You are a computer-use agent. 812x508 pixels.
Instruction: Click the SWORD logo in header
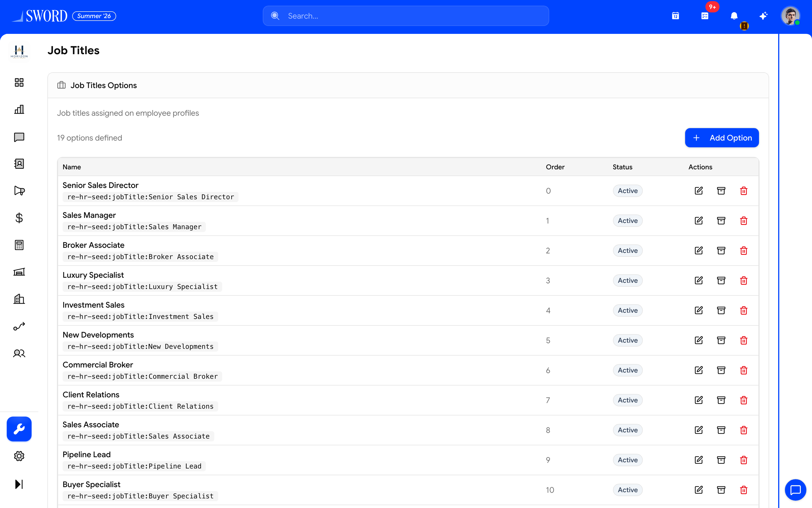(x=40, y=16)
